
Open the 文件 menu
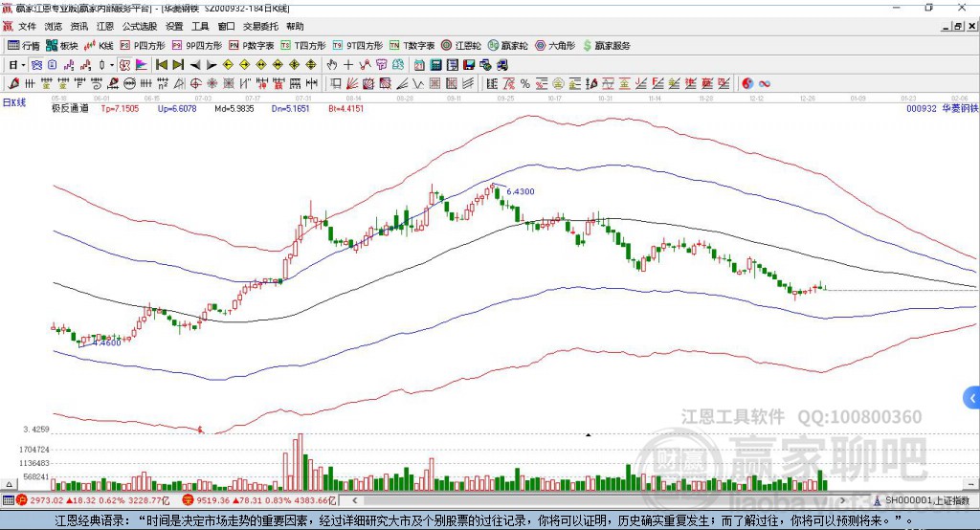(27, 26)
